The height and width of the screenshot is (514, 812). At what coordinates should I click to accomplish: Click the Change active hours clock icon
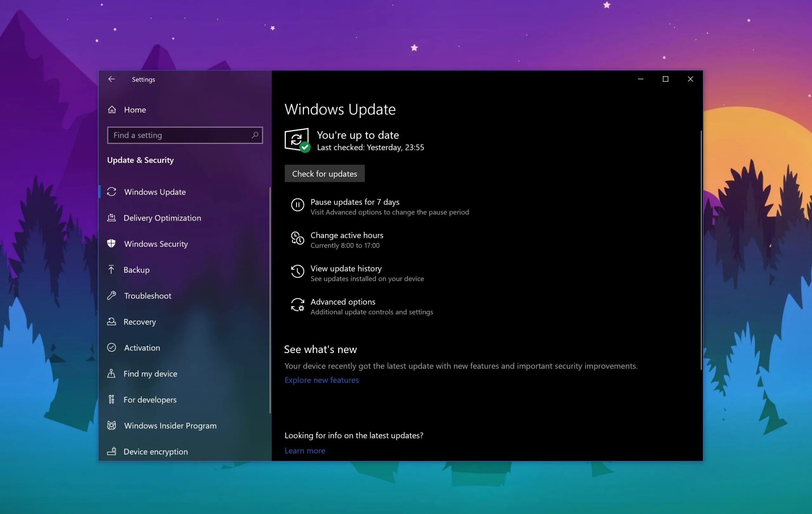point(298,238)
